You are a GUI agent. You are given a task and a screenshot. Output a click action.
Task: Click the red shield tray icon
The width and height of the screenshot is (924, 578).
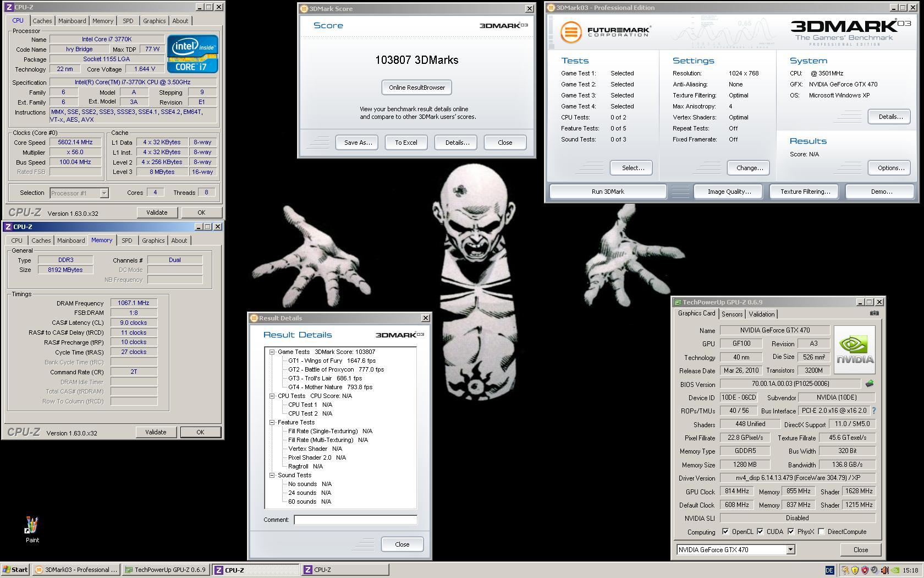864,570
